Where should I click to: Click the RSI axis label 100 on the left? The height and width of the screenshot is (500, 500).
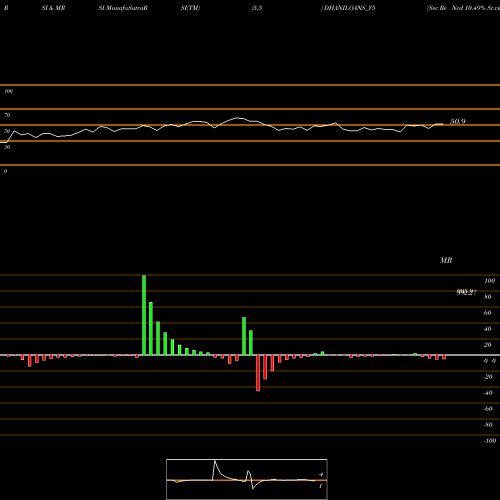point(8,91)
